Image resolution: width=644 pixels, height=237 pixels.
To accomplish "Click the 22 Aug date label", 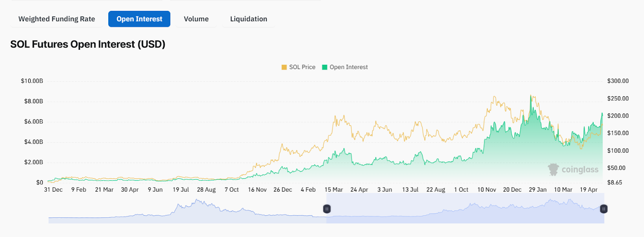I will pos(436,190).
